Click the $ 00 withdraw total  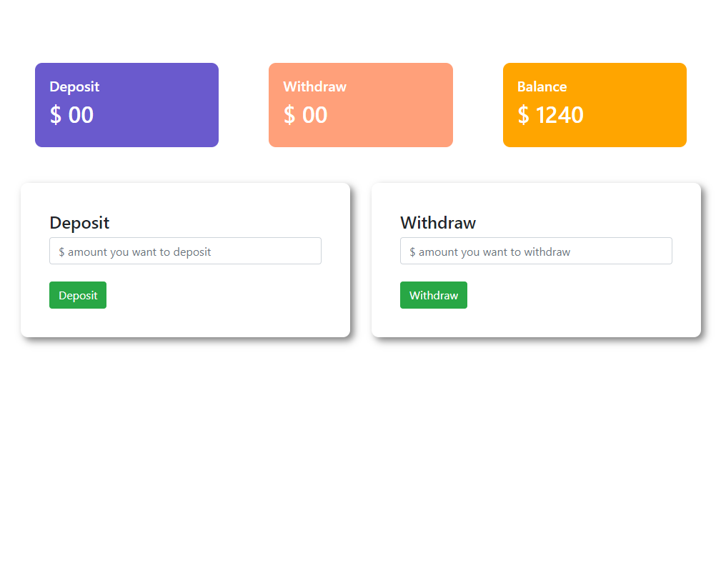pyautogui.click(x=305, y=115)
